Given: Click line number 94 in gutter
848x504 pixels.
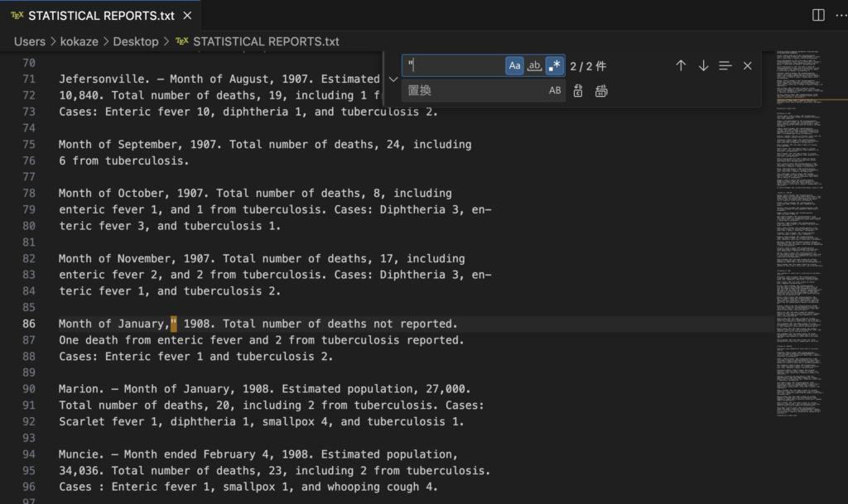Looking at the screenshot, I should coord(29,454).
